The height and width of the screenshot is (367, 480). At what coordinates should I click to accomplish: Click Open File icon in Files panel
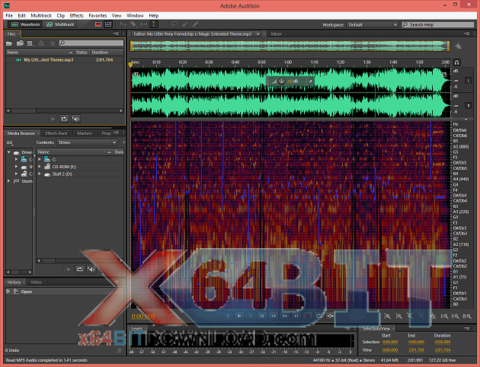(9, 43)
